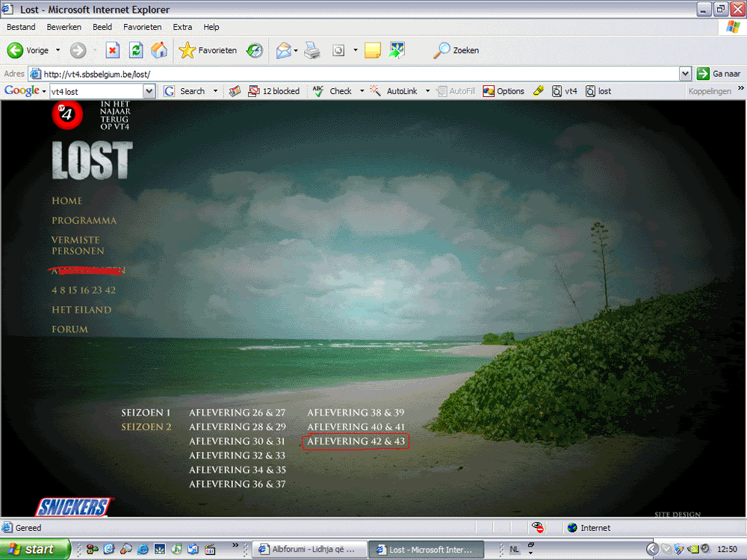The height and width of the screenshot is (560, 747).
Task: Refresh the page with the green arrows icon
Action: tap(136, 50)
